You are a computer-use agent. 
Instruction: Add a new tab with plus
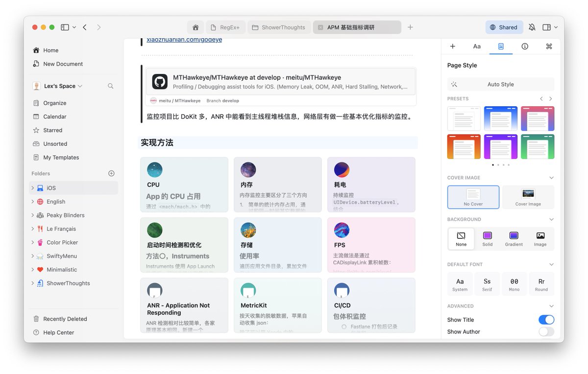tap(411, 27)
